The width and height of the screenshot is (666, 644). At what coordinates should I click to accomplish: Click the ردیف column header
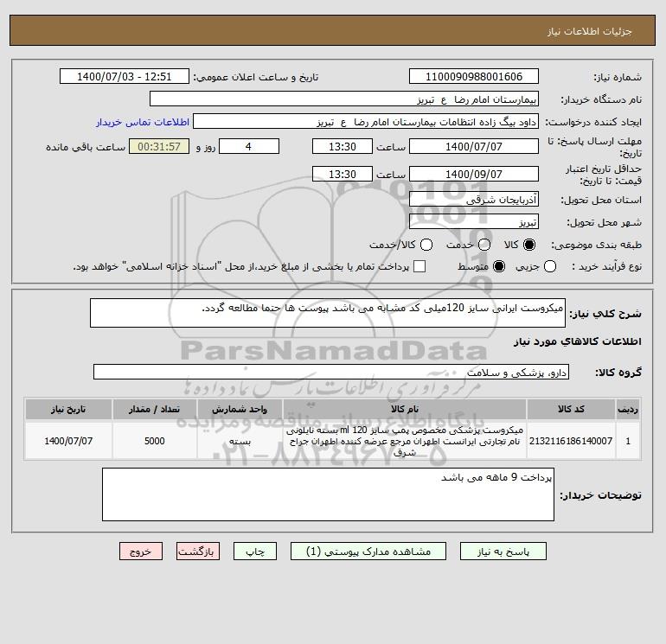(628, 409)
